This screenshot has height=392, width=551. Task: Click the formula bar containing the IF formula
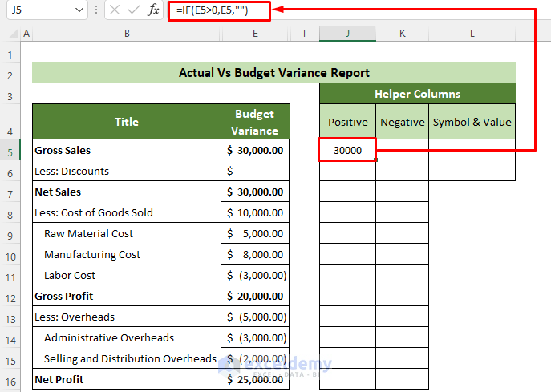coord(218,11)
